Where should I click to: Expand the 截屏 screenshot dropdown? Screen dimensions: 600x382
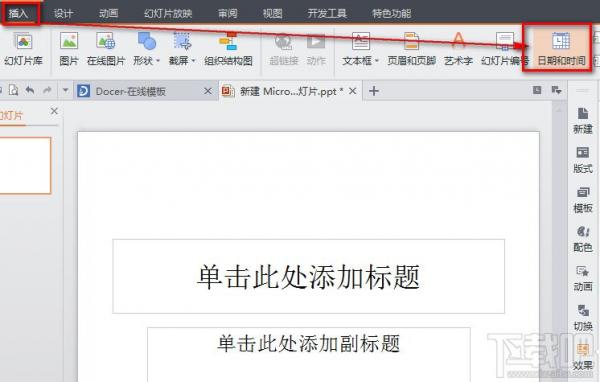coord(182,49)
